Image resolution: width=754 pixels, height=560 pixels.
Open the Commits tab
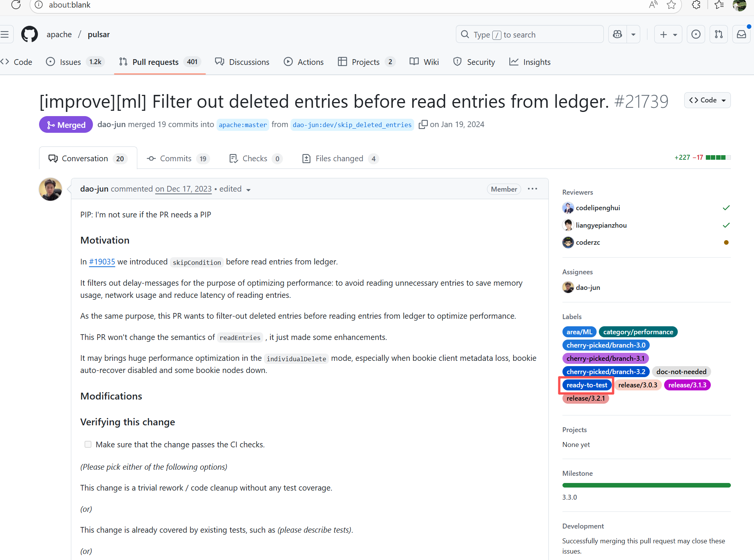pos(176,159)
